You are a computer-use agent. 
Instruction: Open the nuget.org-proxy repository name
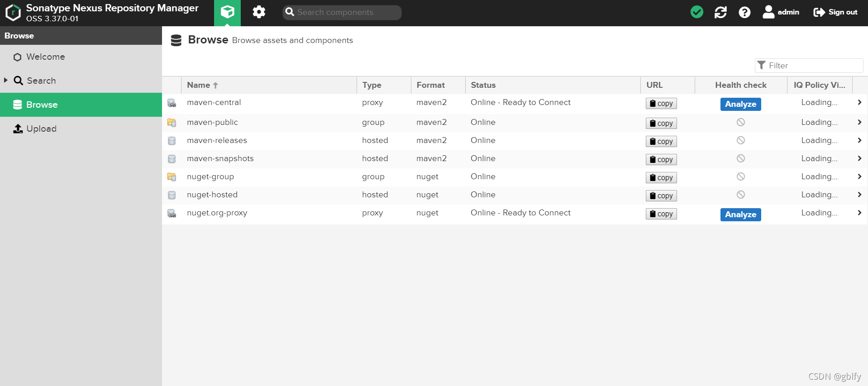pos(217,213)
